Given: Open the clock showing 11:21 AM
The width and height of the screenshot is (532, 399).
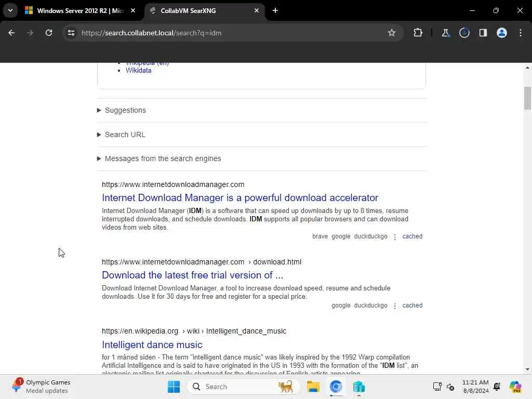Looking at the screenshot, I should pos(475,387).
